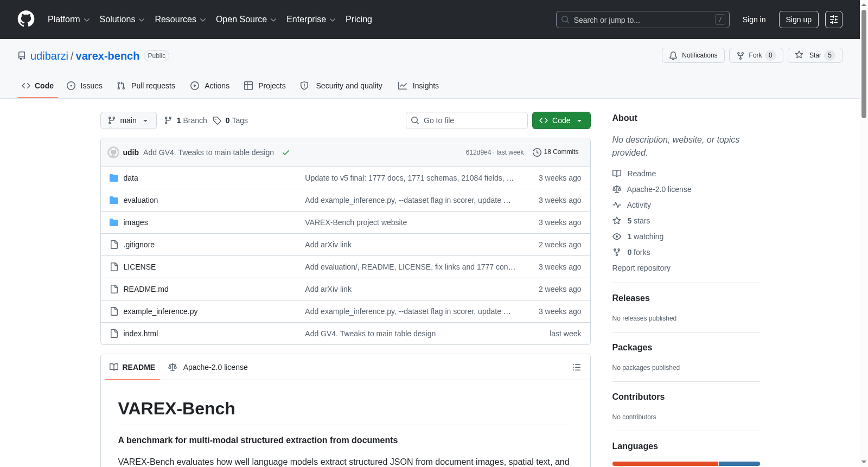Open the "VAREX-Bench project website" commit message
868x467 pixels.
coord(356,222)
